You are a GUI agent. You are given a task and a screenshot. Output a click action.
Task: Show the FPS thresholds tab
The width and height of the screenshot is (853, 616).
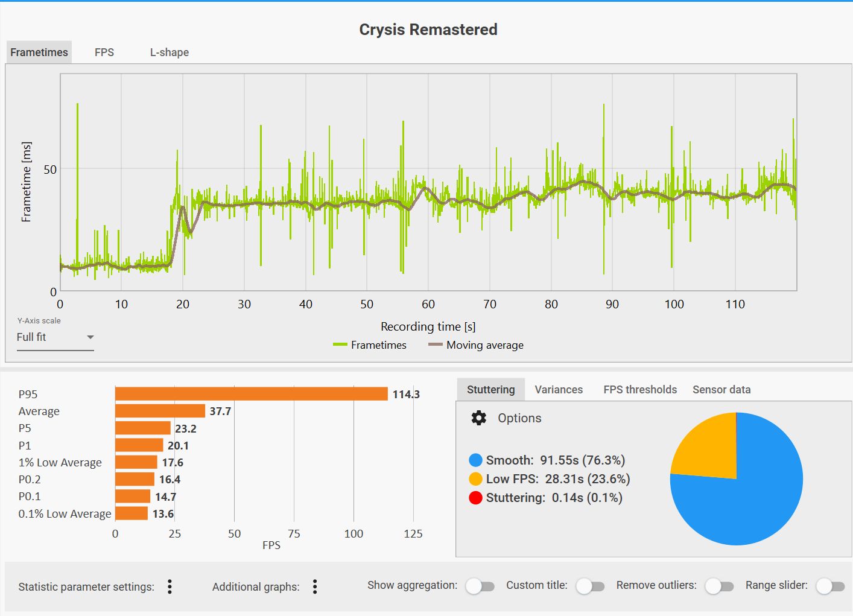[x=640, y=389]
